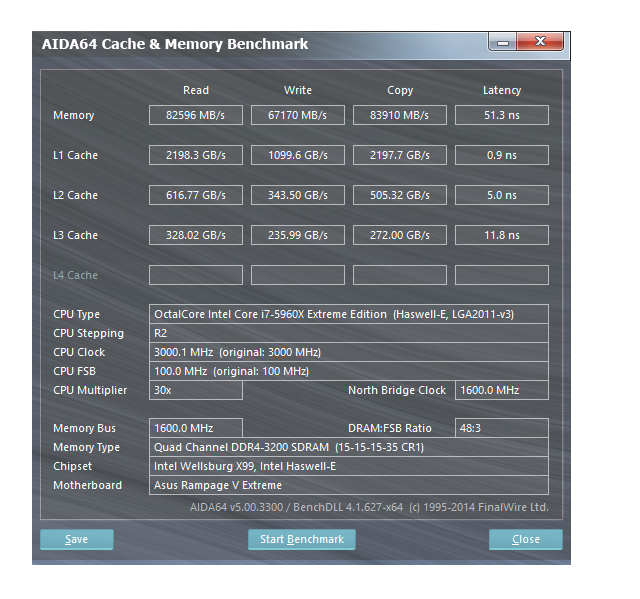Click the empty L4 Cache Write field
The height and width of the screenshot is (599, 640).
click(298, 275)
